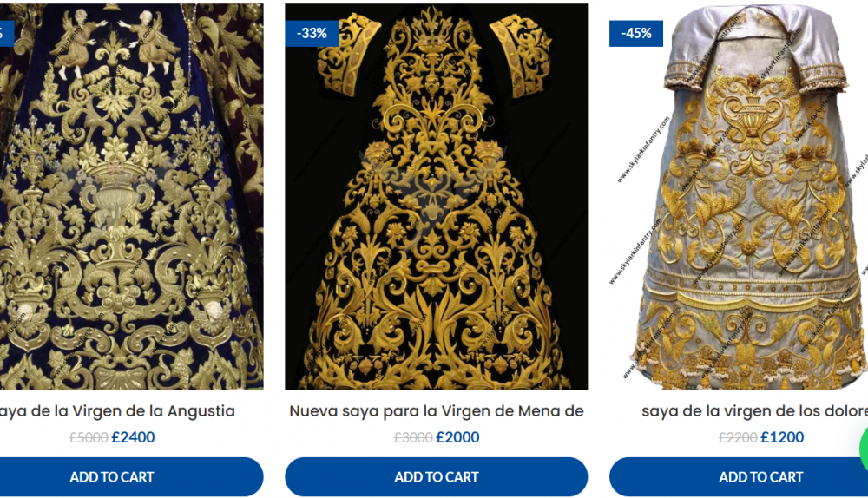Click the -45% discount badge
Screen dimensions: 868x498
coord(636,33)
